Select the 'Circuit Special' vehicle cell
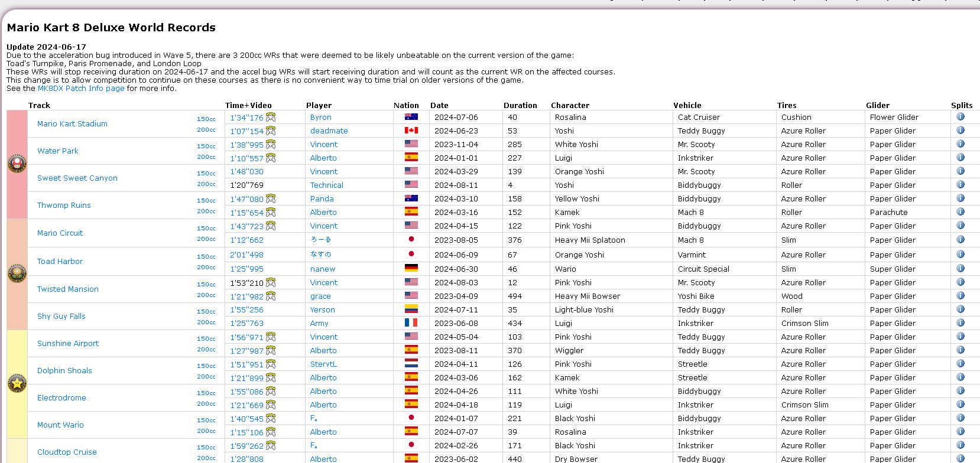Image resolution: width=980 pixels, height=463 pixels. point(703,269)
